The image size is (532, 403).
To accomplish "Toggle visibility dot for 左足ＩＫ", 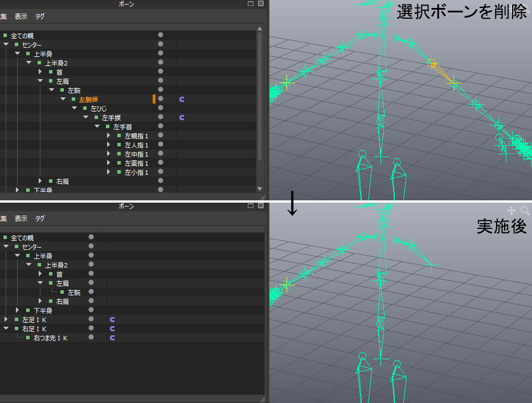I will pyautogui.click(x=91, y=319).
